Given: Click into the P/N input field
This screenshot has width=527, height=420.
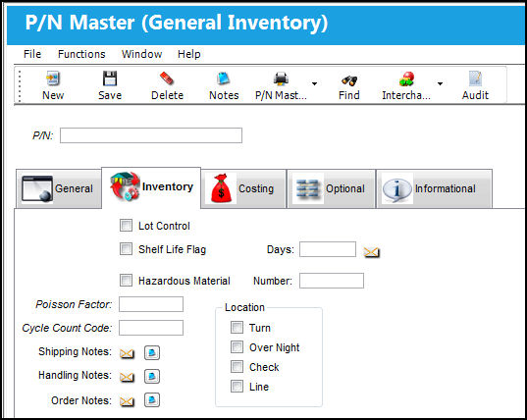Looking at the screenshot, I should coord(151,135).
